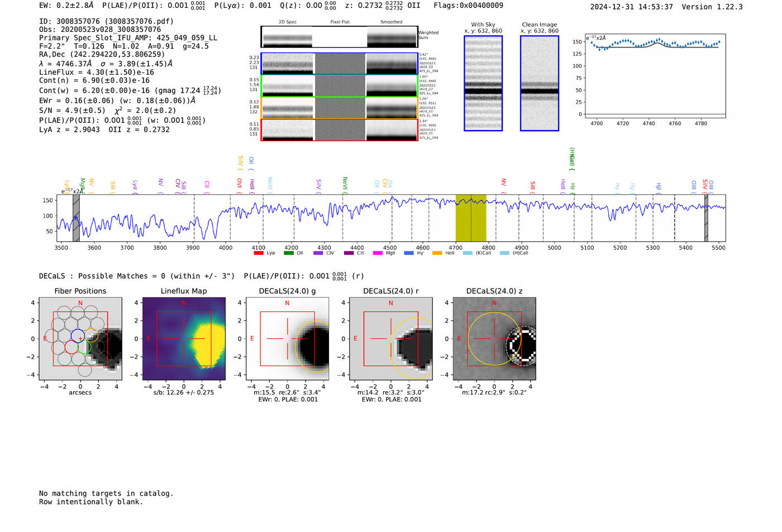Click the blue Hγ legend swatch

tap(409, 253)
